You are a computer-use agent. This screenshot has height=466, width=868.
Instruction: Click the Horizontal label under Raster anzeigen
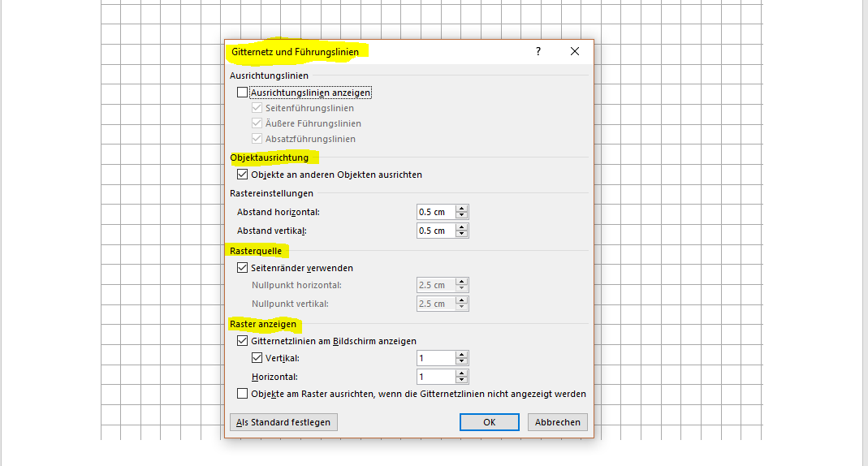pyautogui.click(x=274, y=377)
